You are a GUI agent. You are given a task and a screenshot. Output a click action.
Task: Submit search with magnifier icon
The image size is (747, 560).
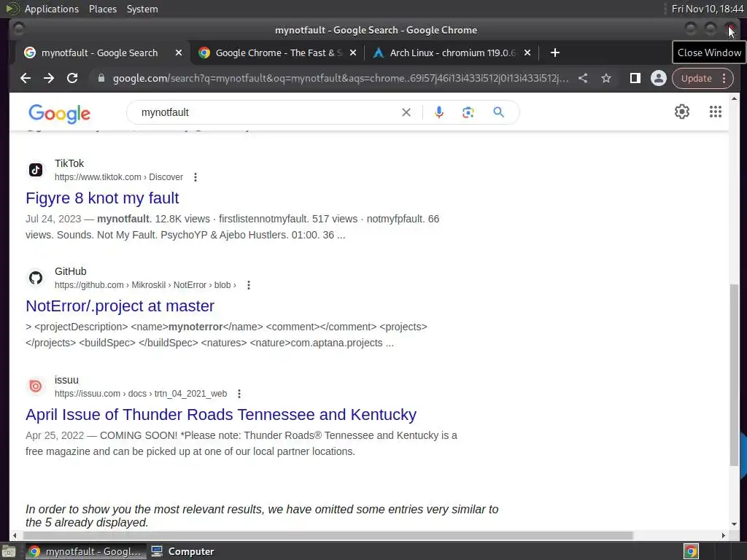[498, 112]
